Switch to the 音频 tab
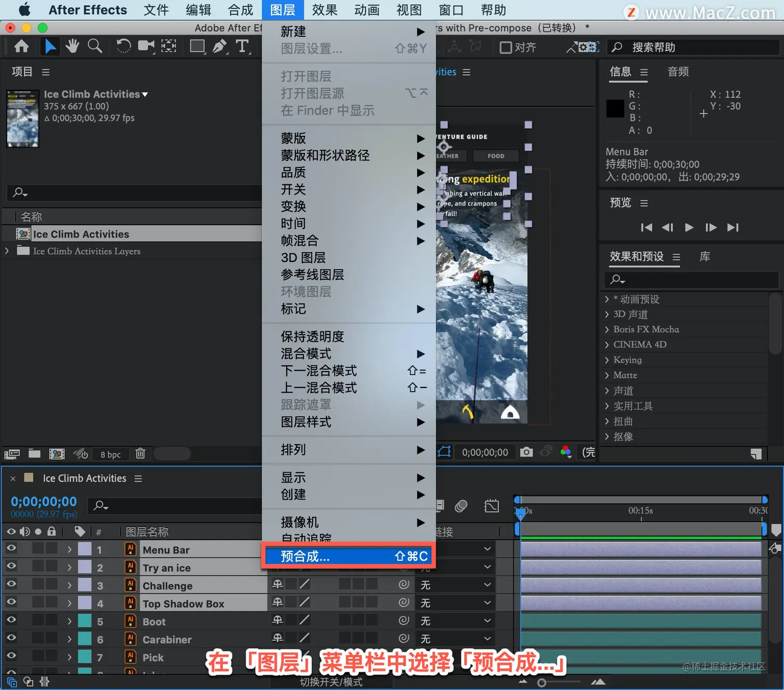Image resolution: width=784 pixels, height=690 pixels. [678, 72]
